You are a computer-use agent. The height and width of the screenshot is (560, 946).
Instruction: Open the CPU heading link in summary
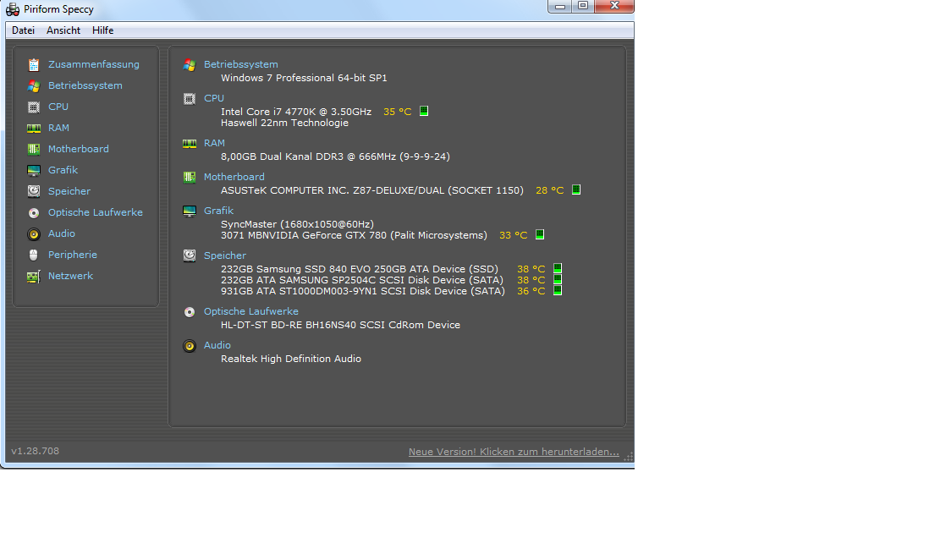click(x=213, y=98)
